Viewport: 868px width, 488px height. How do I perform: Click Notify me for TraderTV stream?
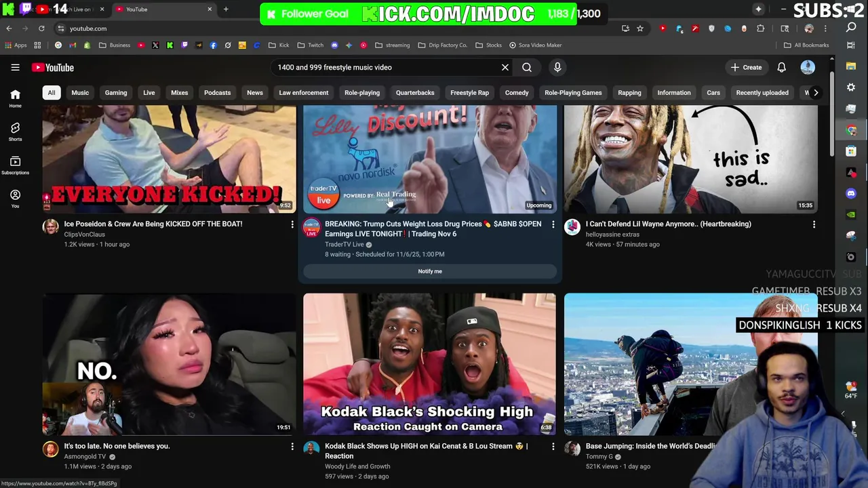(x=430, y=271)
